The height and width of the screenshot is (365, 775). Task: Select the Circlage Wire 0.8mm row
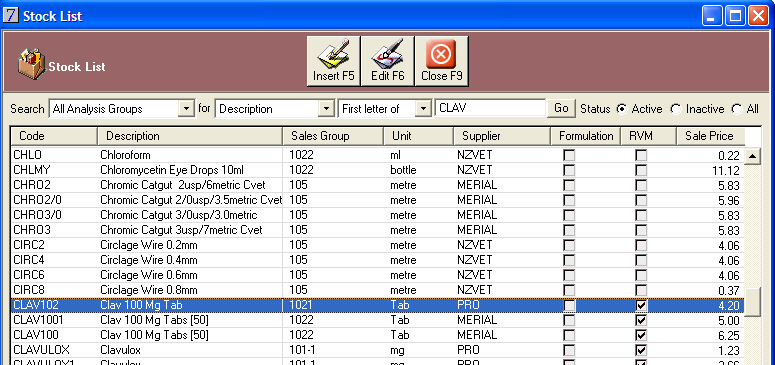378,290
